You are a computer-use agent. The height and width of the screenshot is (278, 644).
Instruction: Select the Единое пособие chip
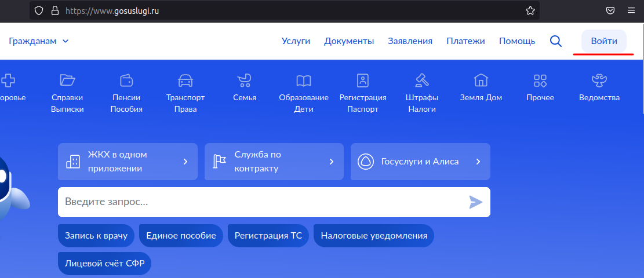[181, 236]
